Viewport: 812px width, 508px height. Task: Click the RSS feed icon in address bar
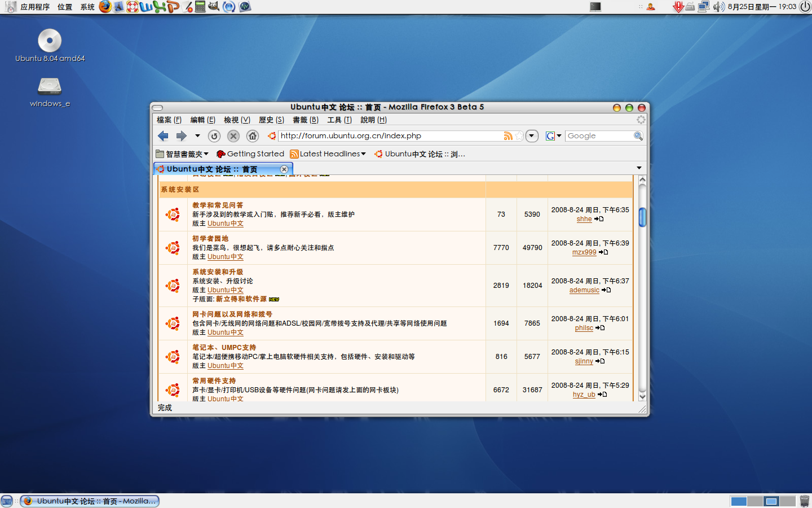(508, 136)
